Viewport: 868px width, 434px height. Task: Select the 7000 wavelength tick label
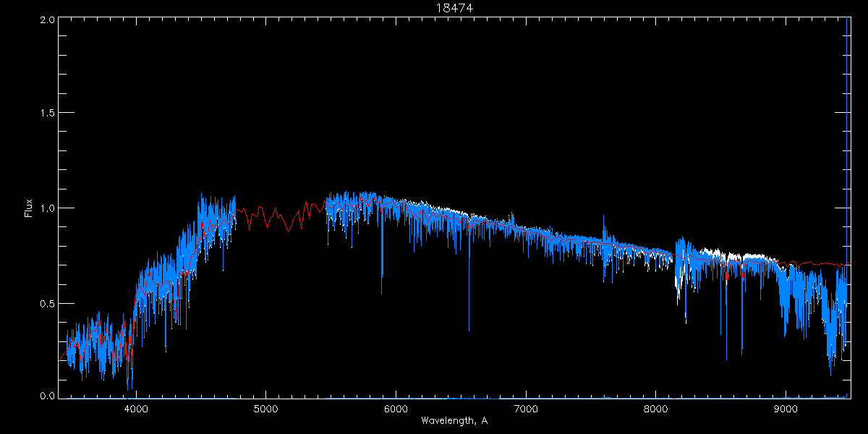click(526, 408)
